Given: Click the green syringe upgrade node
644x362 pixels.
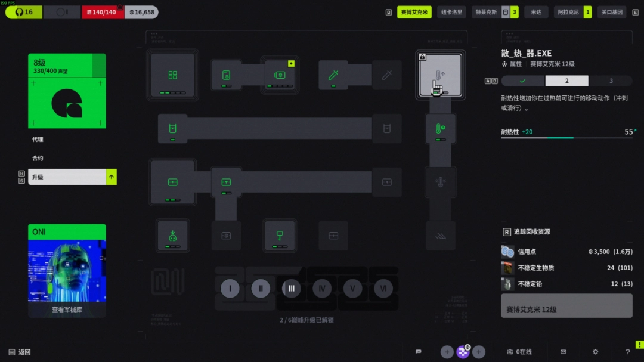Looking at the screenshot, I should click(333, 75).
